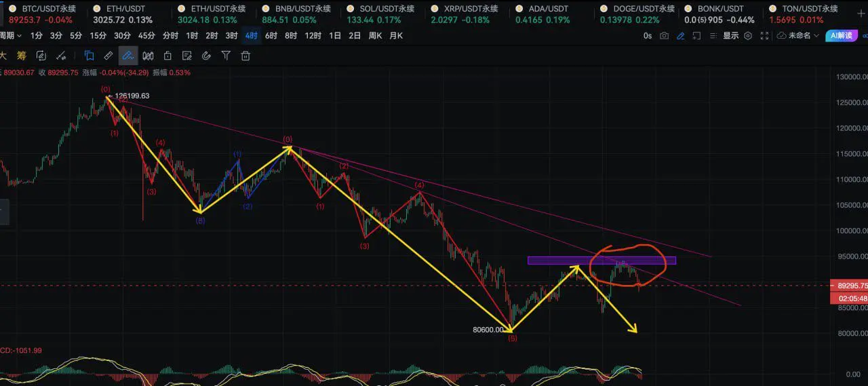Select the 1日 daily timeframe
This screenshot has height=386, width=868.
coord(335,35)
